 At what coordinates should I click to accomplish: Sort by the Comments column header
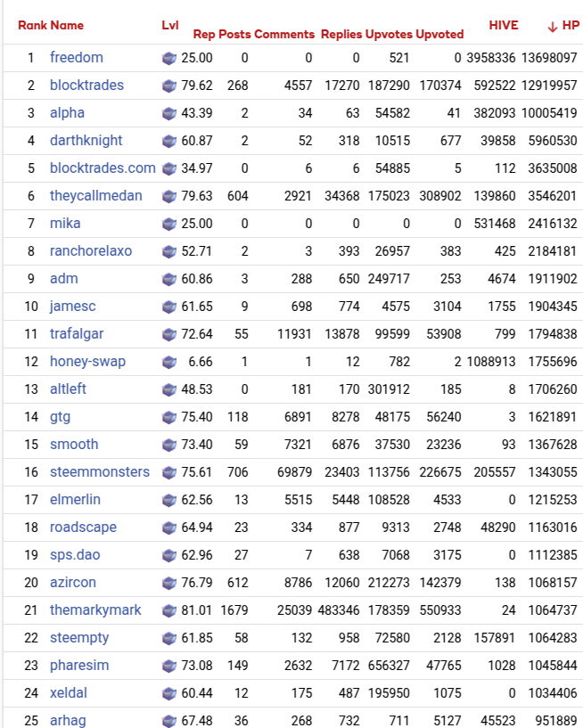284,35
